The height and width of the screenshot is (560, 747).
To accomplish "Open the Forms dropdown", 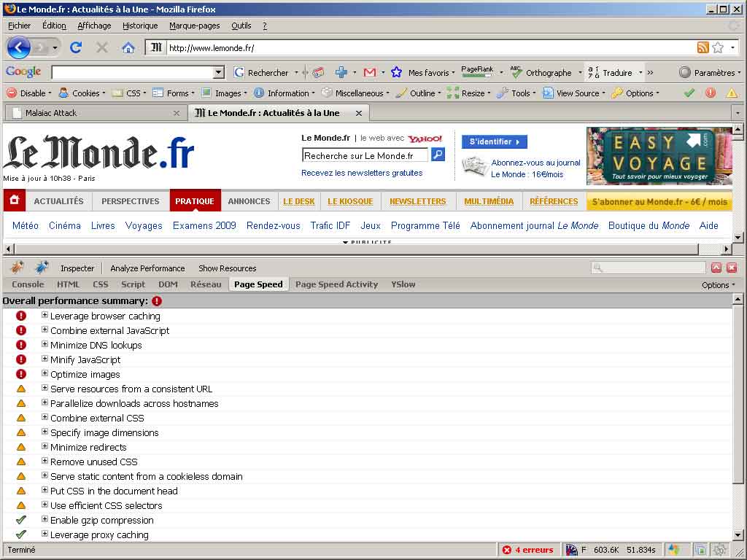I will coord(174,93).
